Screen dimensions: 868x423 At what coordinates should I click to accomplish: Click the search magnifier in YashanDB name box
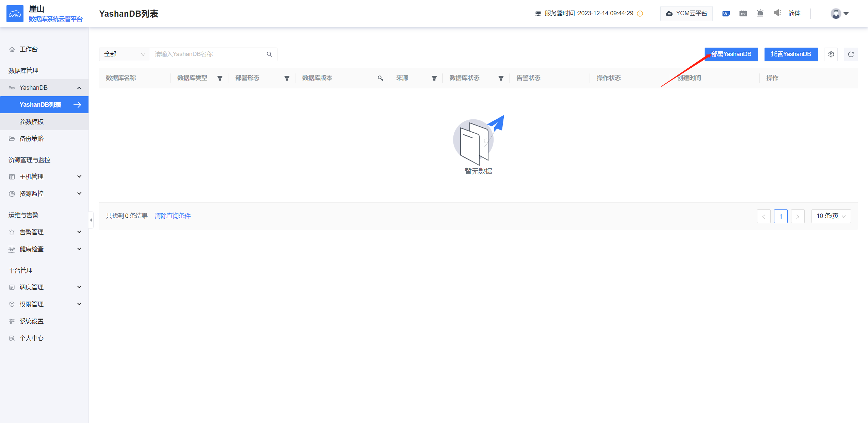(269, 54)
